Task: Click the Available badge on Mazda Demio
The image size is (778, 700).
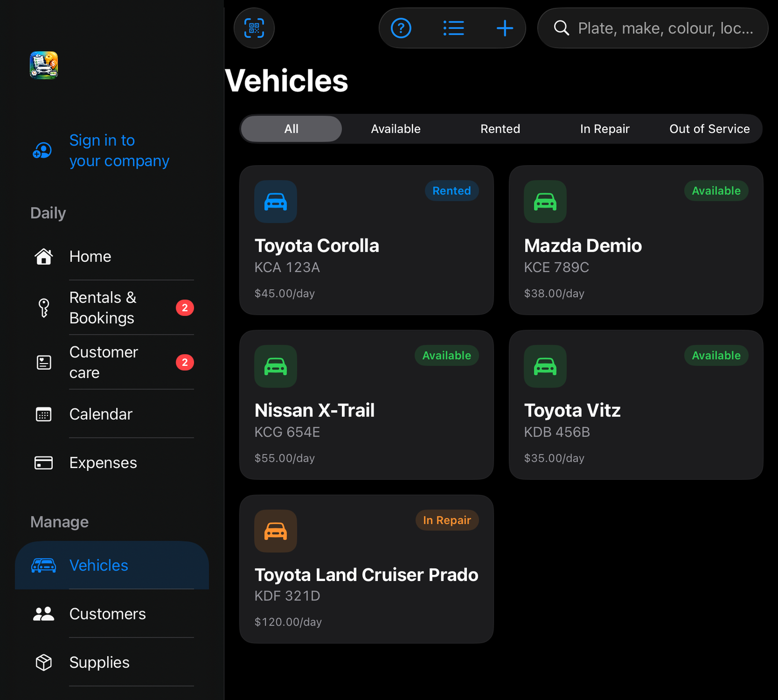Action: [716, 191]
